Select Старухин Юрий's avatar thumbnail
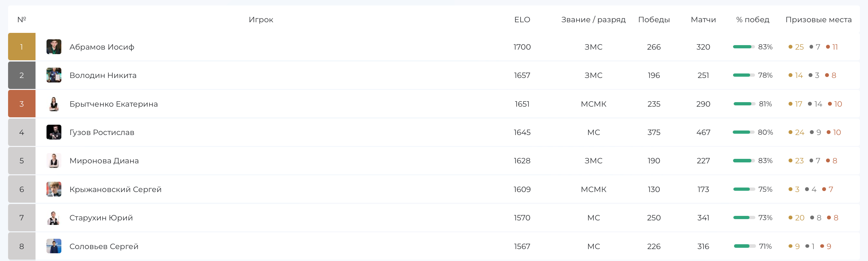868x261 pixels. pos(54,217)
